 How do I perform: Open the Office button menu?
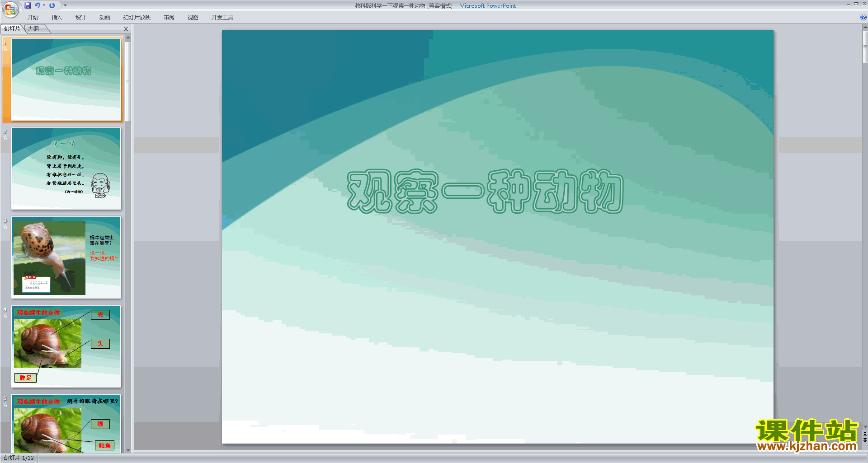[10, 9]
